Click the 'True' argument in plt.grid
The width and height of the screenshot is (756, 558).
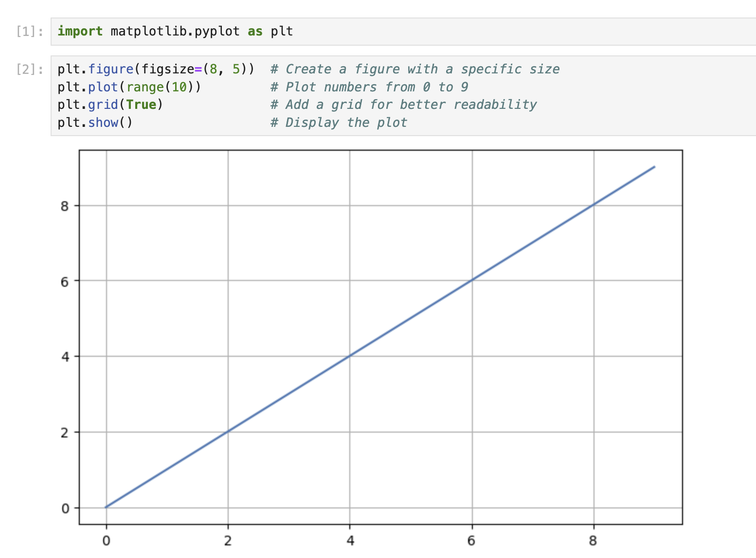[141, 105]
